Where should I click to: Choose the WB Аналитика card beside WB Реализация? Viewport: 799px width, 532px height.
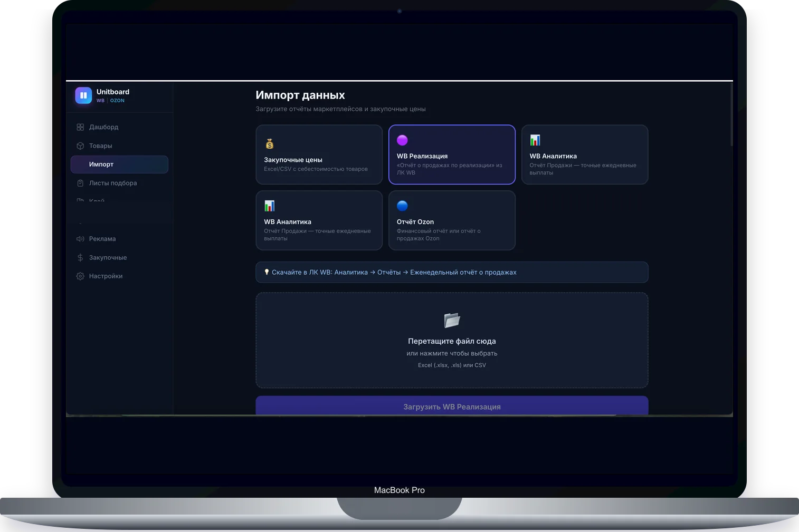pos(585,154)
